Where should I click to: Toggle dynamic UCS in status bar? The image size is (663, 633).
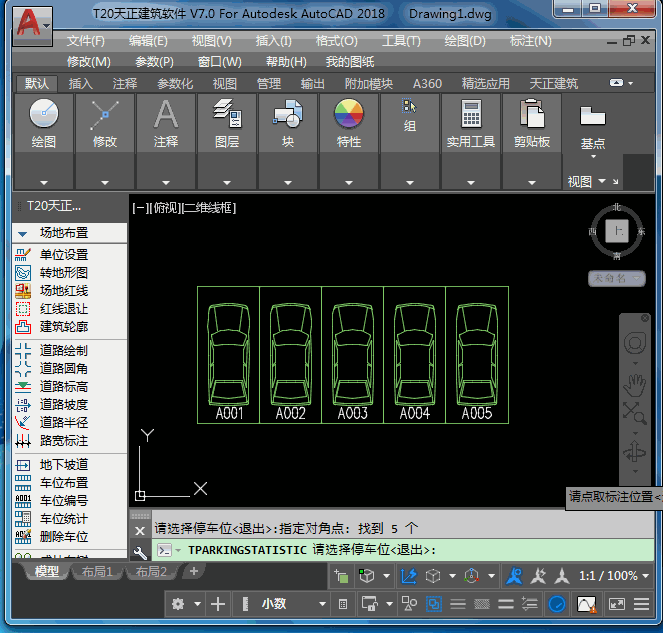pyautogui.click(x=408, y=576)
